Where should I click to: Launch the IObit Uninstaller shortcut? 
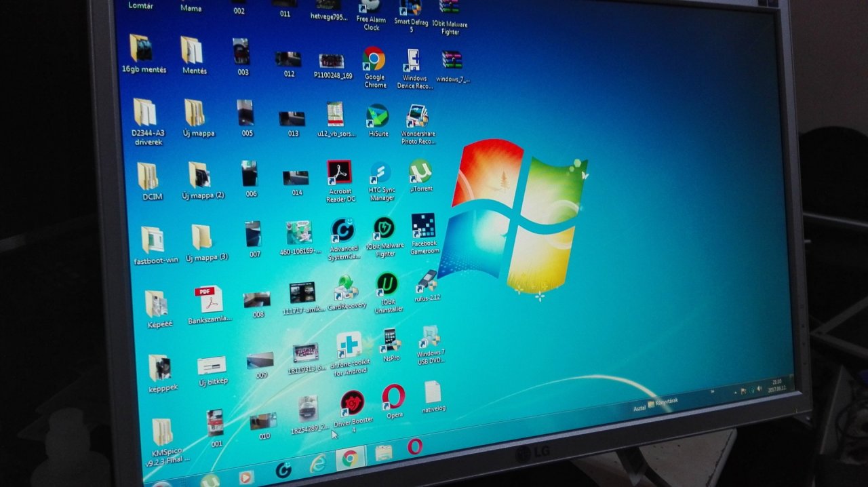point(387,284)
